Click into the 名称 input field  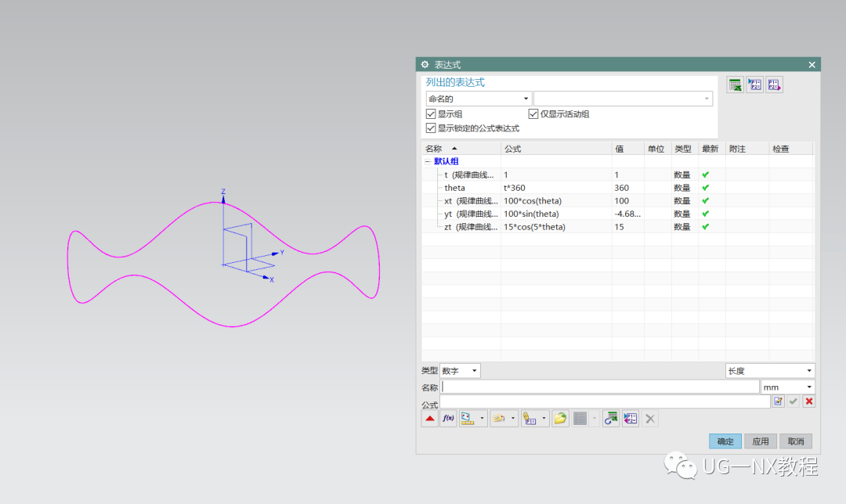pyautogui.click(x=600, y=387)
